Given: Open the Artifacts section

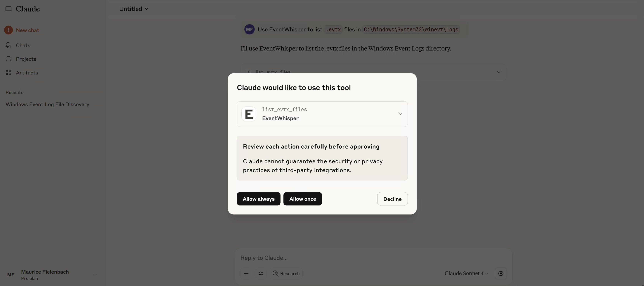Looking at the screenshot, I should (27, 73).
